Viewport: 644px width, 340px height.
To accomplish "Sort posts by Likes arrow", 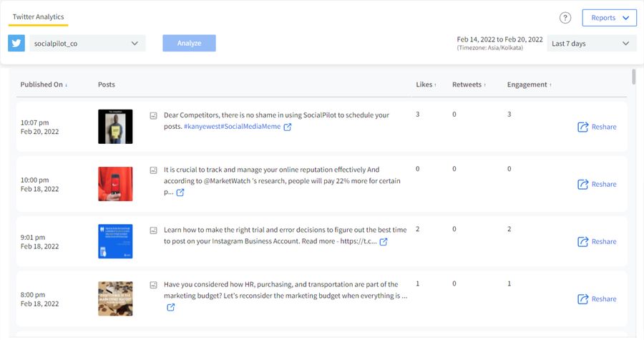I will 435,85.
